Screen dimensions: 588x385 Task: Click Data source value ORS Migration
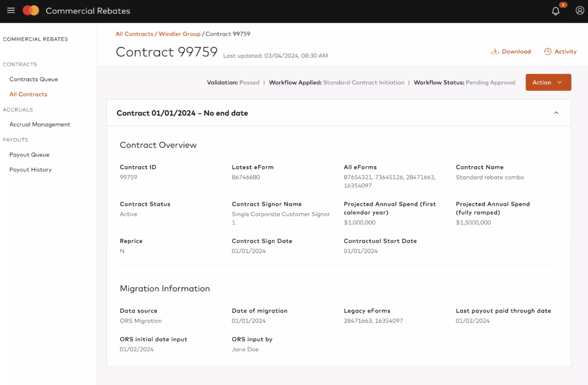tap(141, 321)
